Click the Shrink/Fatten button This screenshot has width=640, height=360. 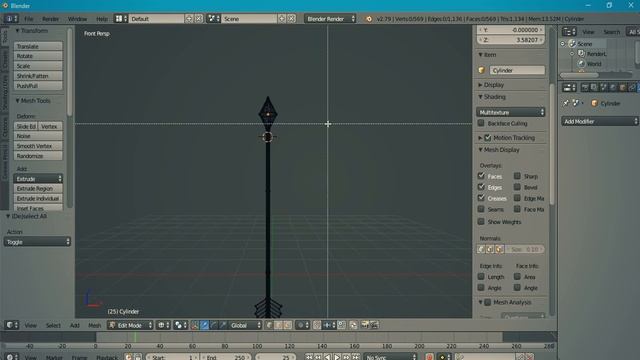point(38,76)
